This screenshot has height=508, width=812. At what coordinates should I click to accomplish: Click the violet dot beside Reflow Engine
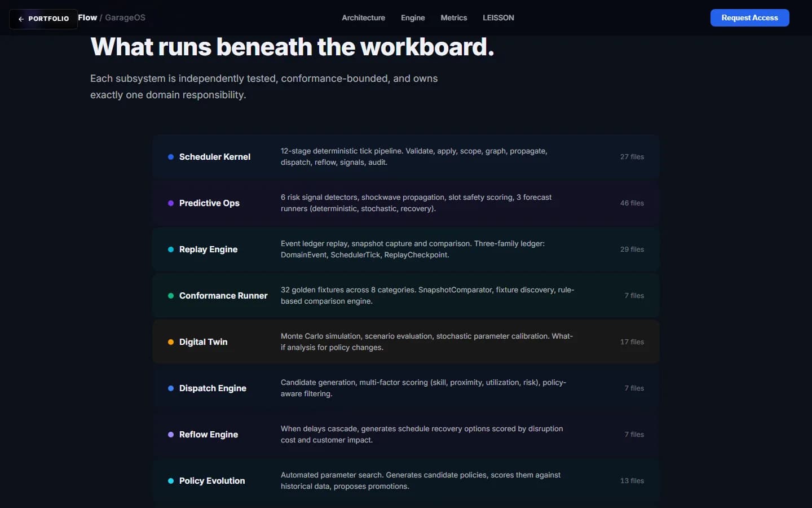(x=171, y=435)
